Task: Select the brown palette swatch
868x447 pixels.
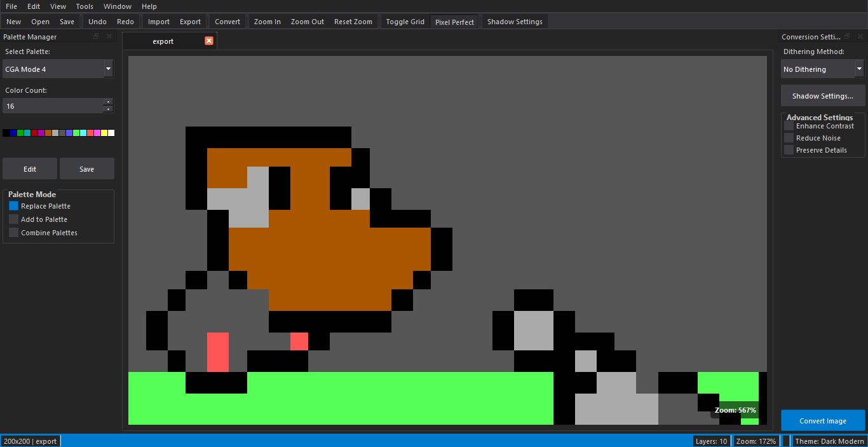Action: tap(48, 133)
